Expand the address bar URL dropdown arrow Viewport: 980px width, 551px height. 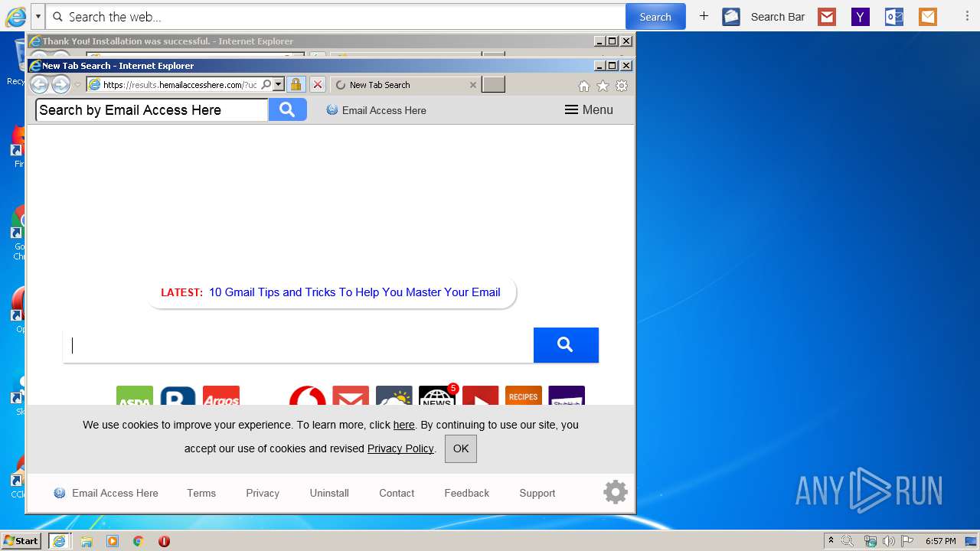(x=279, y=84)
